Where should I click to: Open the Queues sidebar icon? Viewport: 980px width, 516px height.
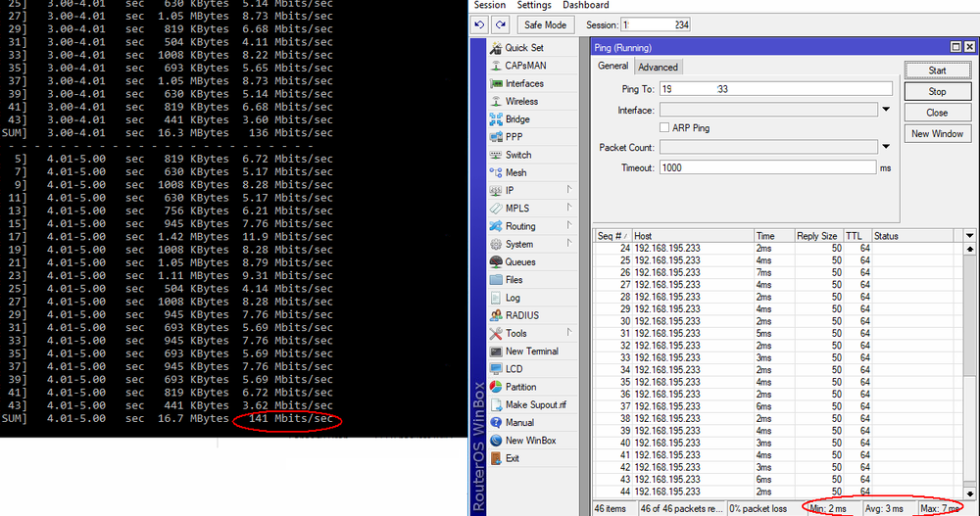click(x=496, y=261)
